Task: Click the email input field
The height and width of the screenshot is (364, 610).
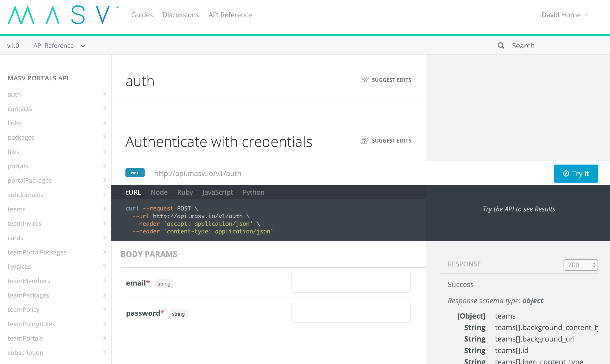Action: [350, 282]
